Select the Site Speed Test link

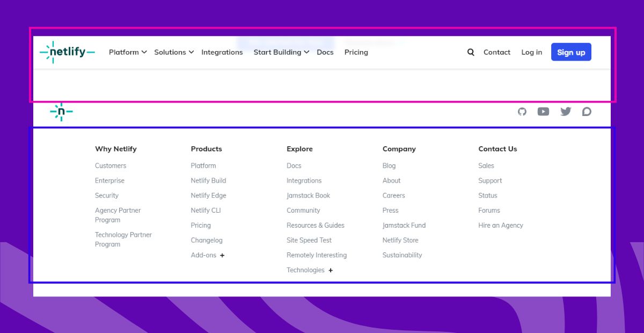(309, 240)
